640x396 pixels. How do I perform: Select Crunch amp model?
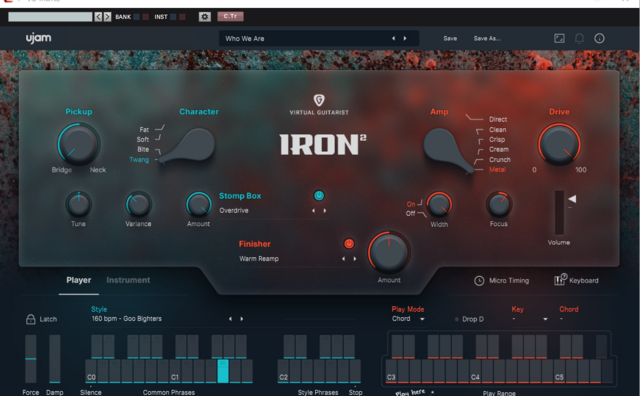click(x=500, y=160)
